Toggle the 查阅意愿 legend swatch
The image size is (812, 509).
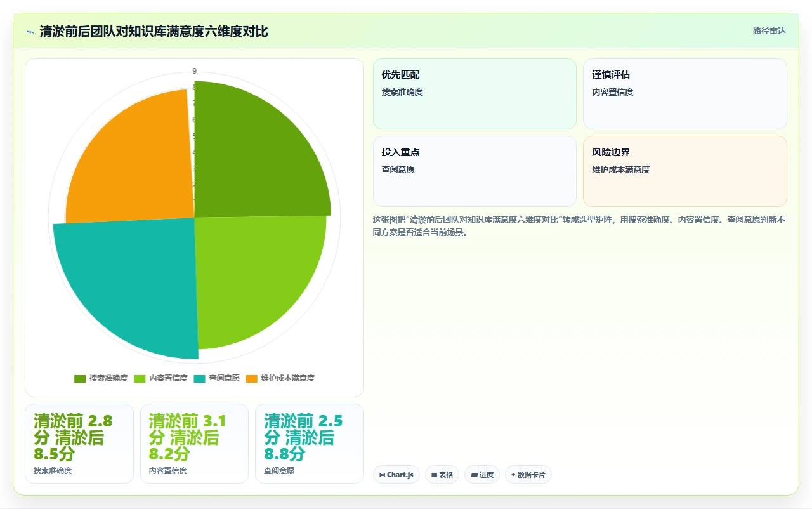(200, 378)
